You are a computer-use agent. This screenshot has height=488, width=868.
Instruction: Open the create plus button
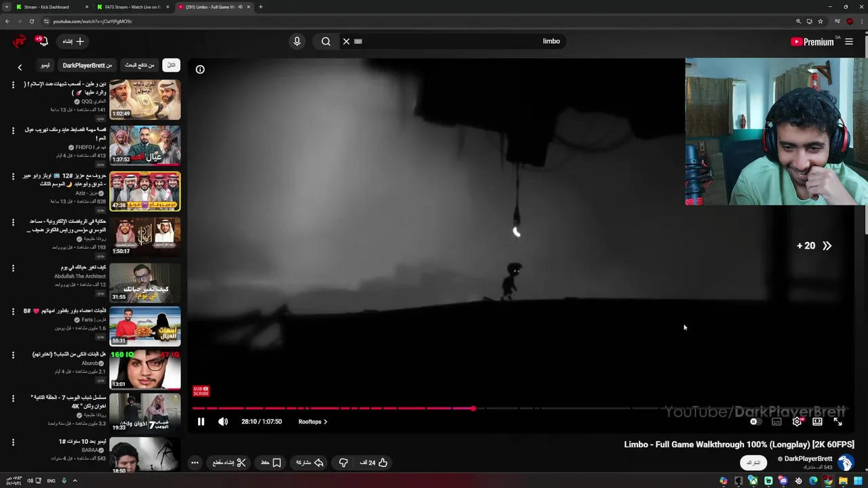(74, 41)
